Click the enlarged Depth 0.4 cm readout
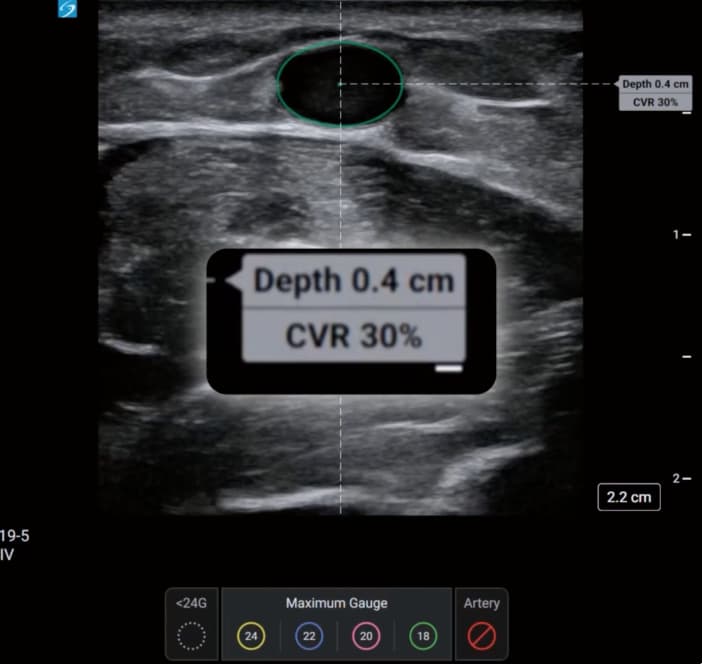Viewport: 702px width, 664px height. (x=354, y=281)
